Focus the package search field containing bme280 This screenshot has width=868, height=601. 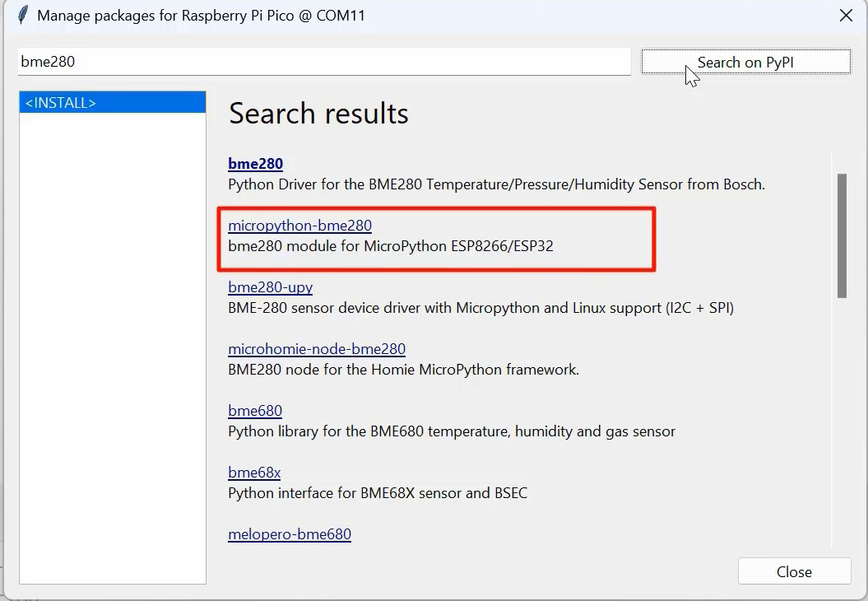point(324,62)
